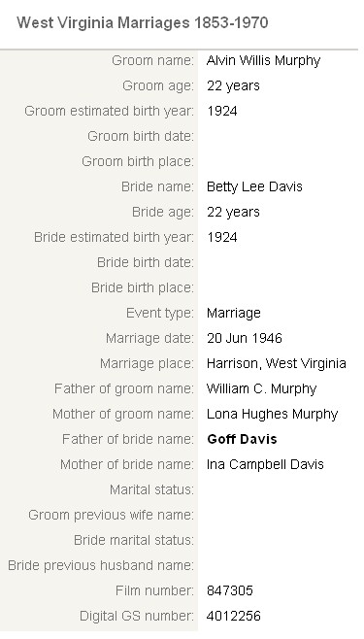Click the bolded Goff Davis name
The width and height of the screenshot is (364, 639).
[x=242, y=439]
